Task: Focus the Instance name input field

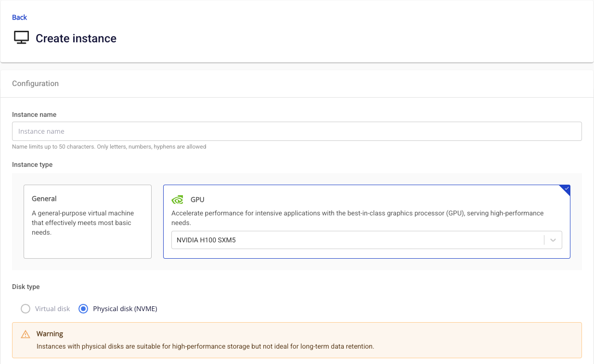Action: point(297,131)
